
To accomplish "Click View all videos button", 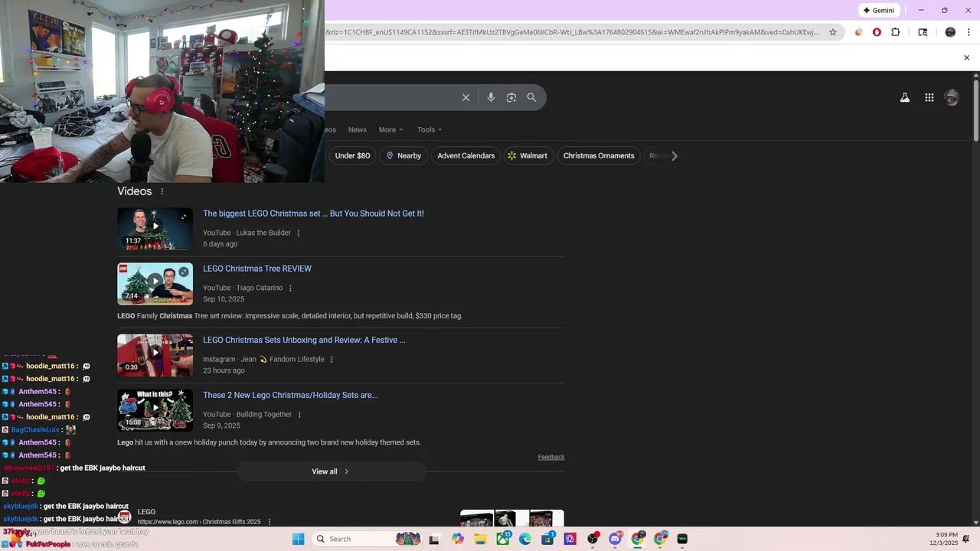I will pyautogui.click(x=331, y=471).
